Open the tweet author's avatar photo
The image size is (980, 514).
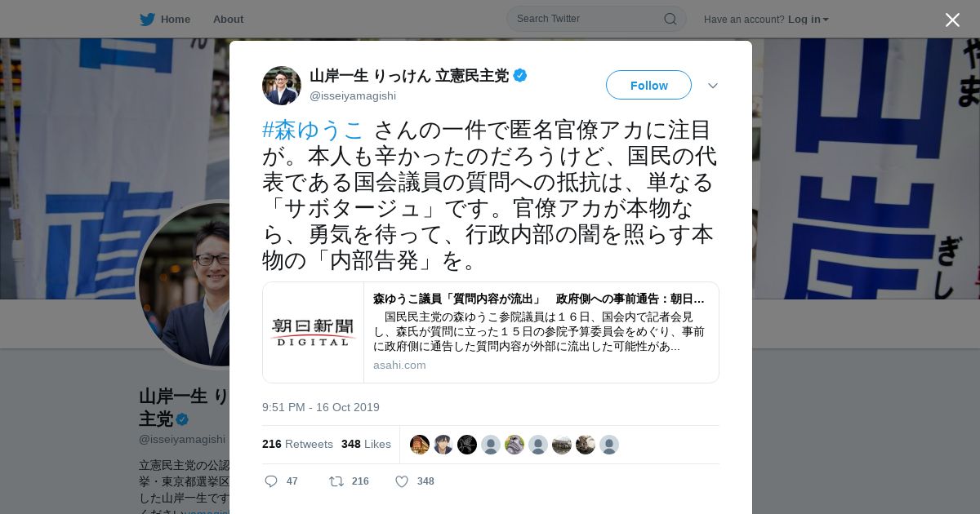[x=282, y=86]
